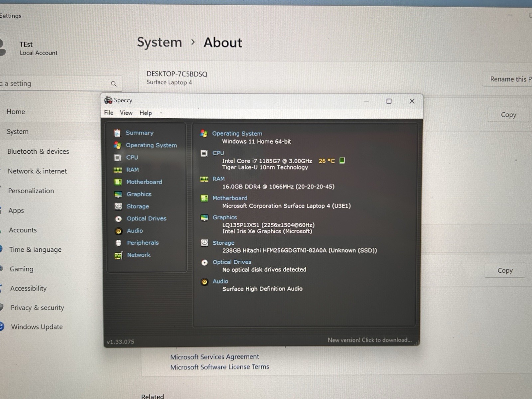Click the Audio speaker icon in sidebar
The height and width of the screenshot is (399, 532).
pyautogui.click(x=119, y=231)
